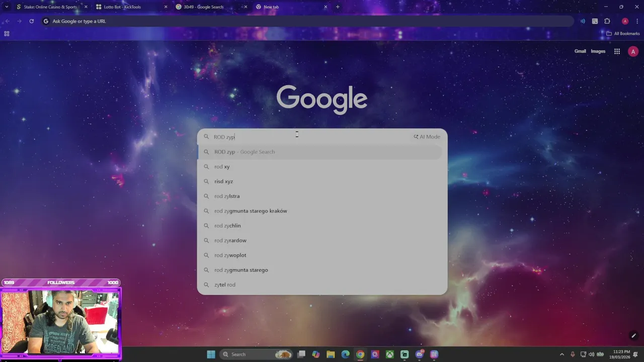Open Task View in the taskbar
Viewport: 644px width, 362px height.
[x=301, y=354]
